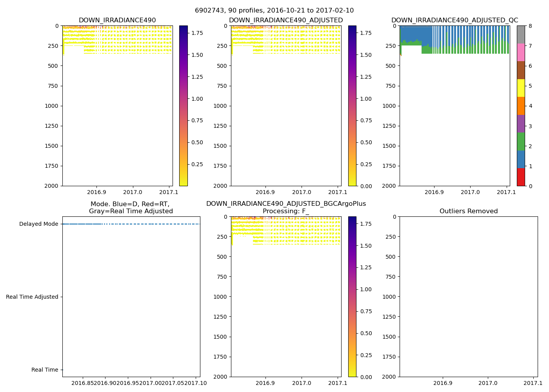This screenshot has height=392, width=549.
Task: Click the yellow segment of the QC colorbar
Action: [x=521, y=88]
